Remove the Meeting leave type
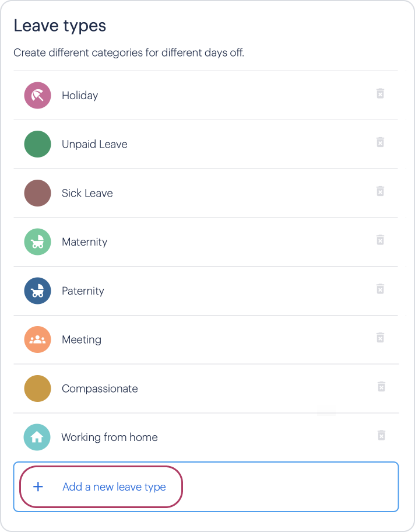Image resolution: width=415 pixels, height=532 pixels. tap(380, 338)
